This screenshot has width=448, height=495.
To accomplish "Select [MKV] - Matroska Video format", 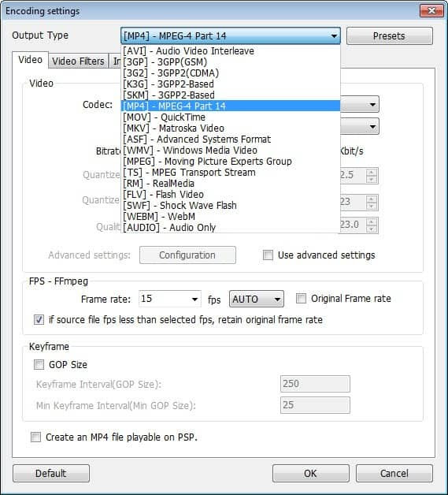I will [x=231, y=128].
